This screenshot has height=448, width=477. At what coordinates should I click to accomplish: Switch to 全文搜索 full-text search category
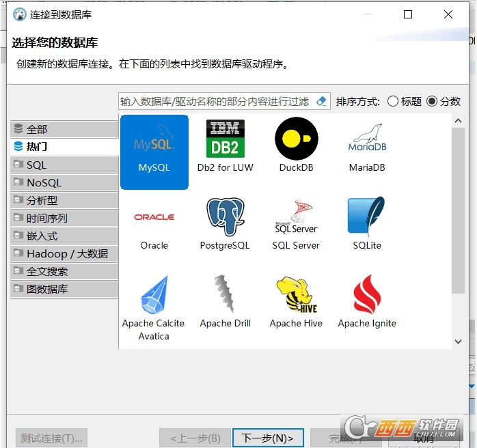(64, 271)
